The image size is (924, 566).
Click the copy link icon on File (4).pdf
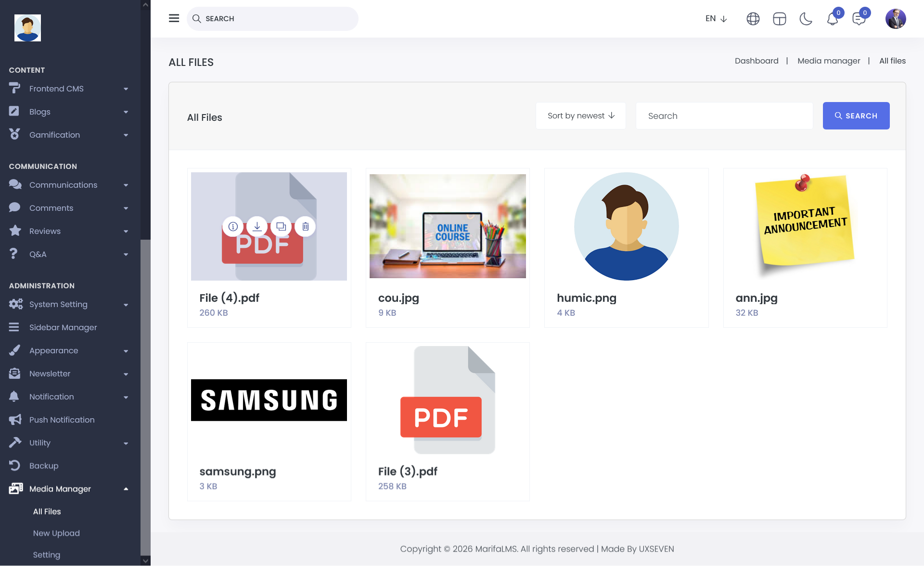pos(281,226)
